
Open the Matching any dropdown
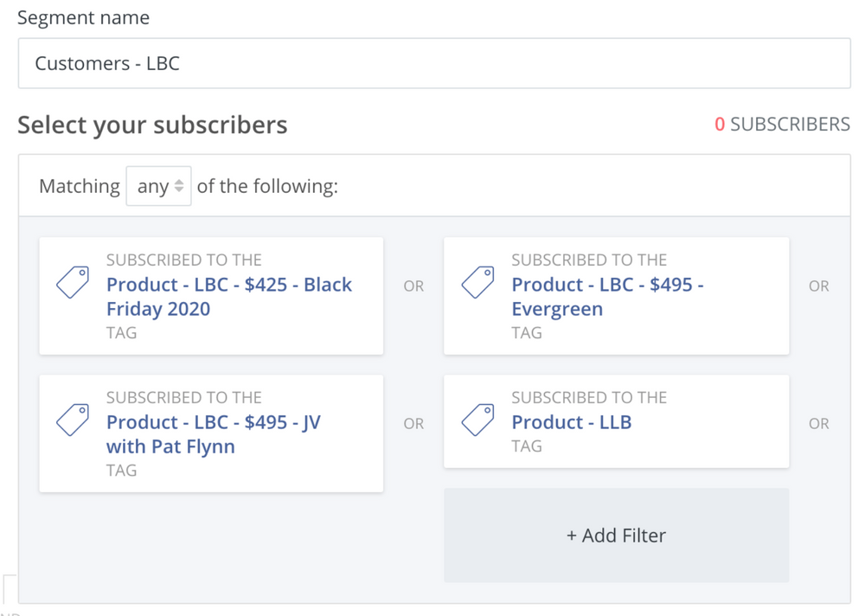[159, 186]
